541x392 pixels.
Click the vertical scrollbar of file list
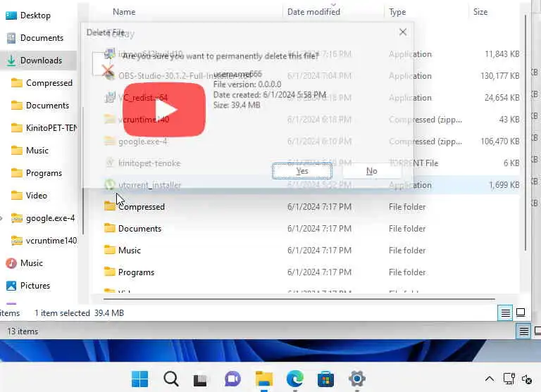(526, 133)
